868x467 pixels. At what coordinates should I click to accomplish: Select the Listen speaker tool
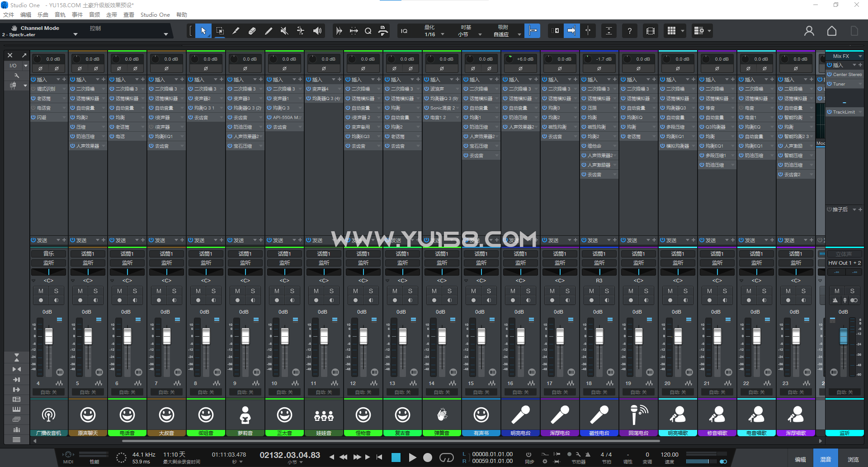click(317, 31)
